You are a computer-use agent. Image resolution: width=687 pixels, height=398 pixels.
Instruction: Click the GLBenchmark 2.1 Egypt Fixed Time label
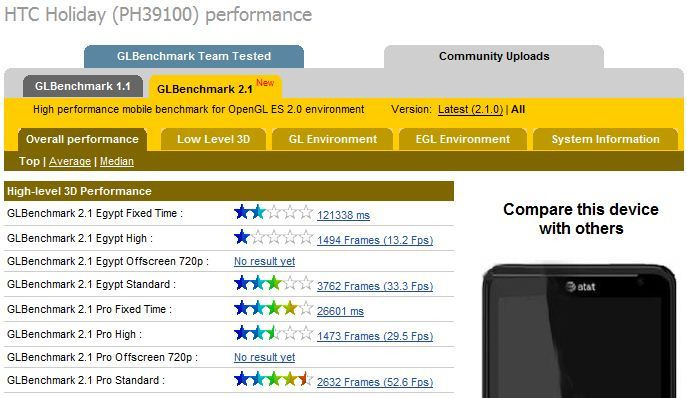pos(95,213)
